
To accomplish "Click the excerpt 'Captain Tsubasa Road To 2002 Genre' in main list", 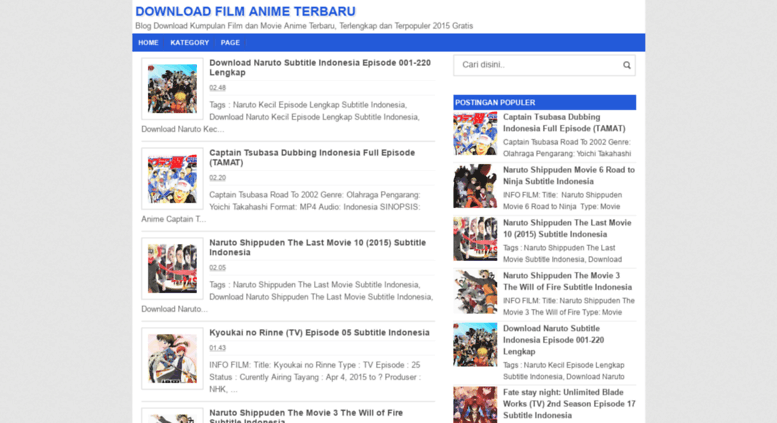I will pyautogui.click(x=281, y=207).
